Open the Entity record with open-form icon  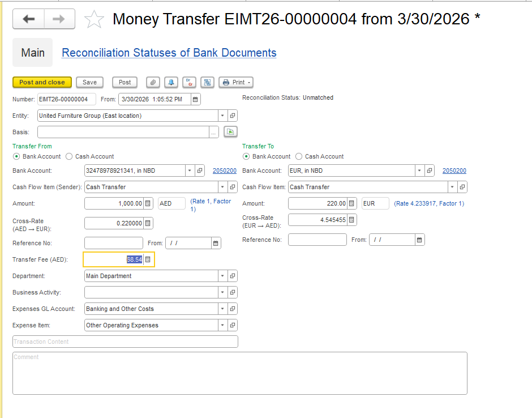point(233,116)
